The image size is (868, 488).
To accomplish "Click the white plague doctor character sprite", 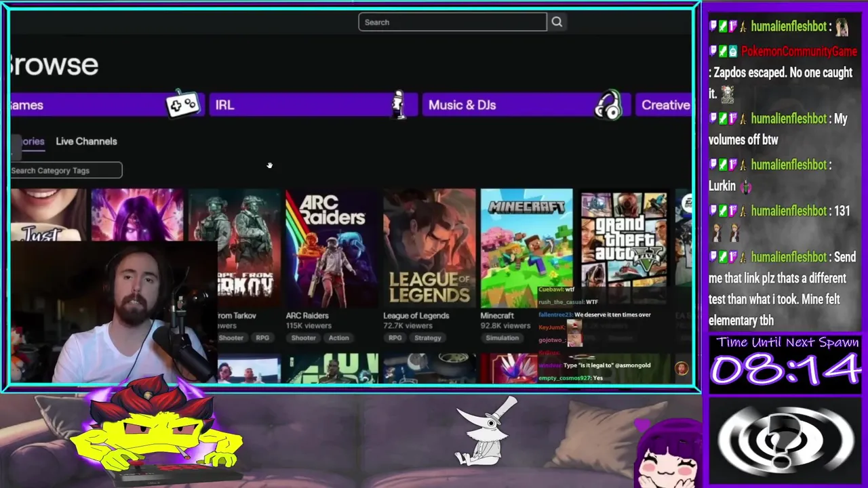I will pos(486,432).
